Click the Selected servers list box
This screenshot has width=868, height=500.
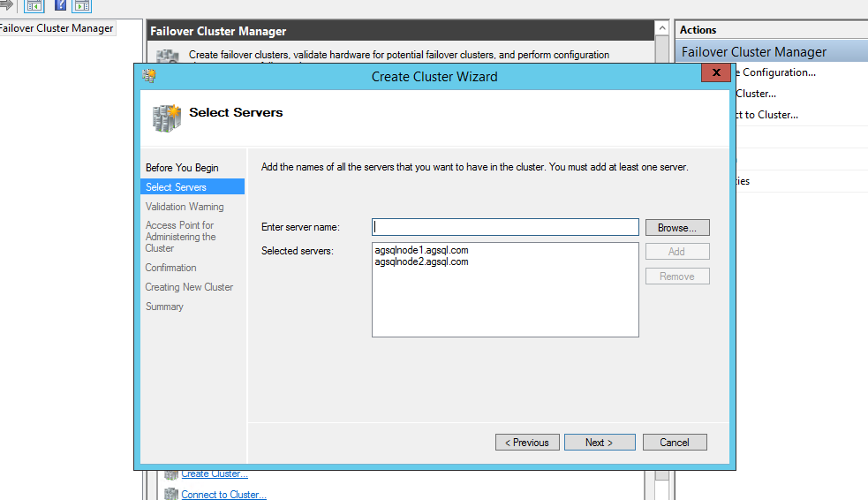[505, 290]
